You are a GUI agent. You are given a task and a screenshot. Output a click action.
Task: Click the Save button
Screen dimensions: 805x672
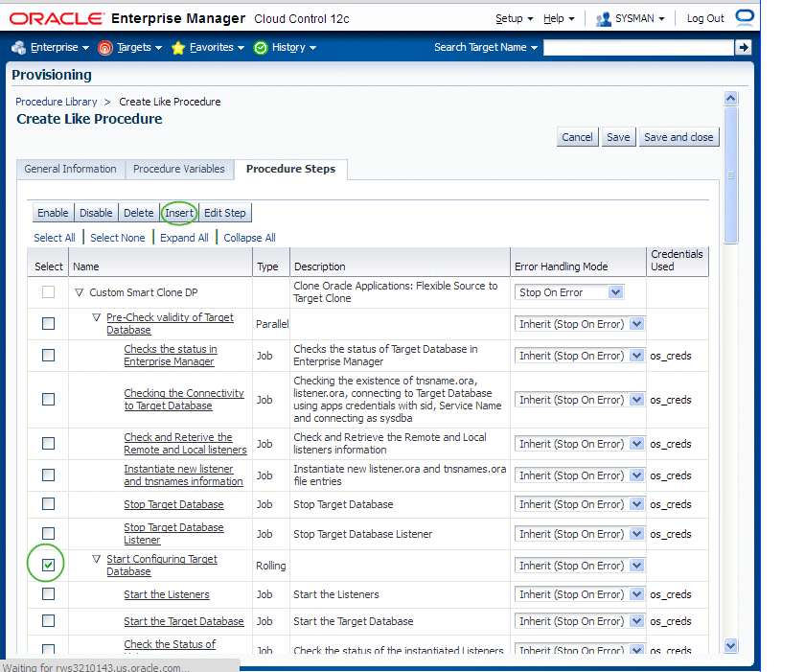pos(618,137)
